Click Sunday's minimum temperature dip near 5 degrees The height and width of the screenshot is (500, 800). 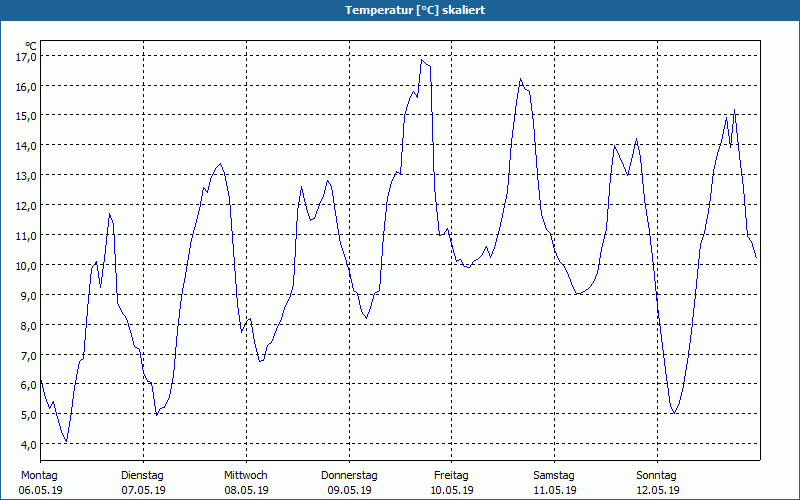[x=674, y=413]
